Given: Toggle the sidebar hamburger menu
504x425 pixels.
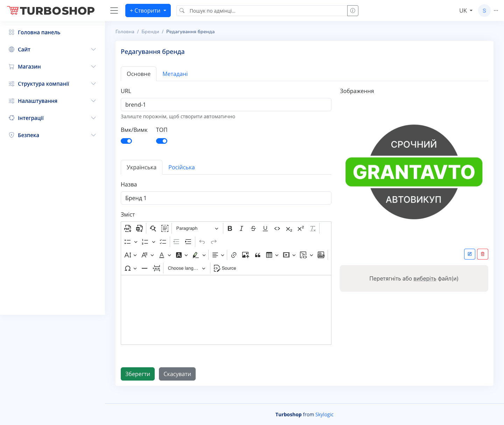Looking at the screenshot, I should click(114, 10).
